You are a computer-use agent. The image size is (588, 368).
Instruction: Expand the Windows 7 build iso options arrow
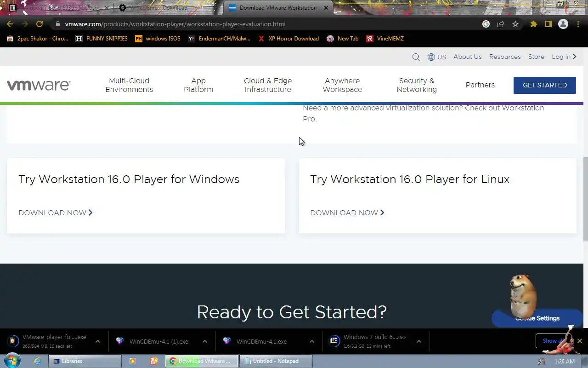(419, 341)
